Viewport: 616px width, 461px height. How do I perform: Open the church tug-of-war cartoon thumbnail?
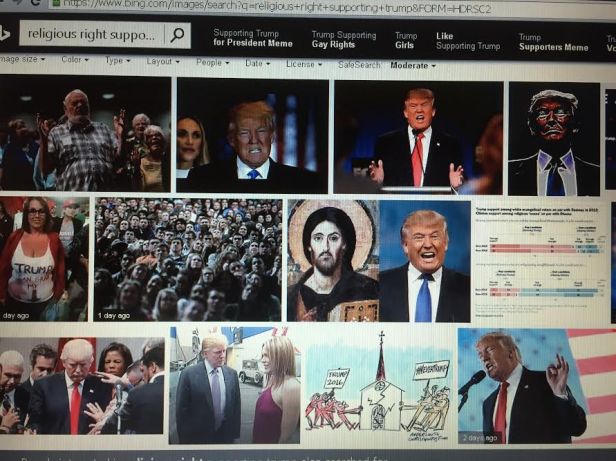[379, 387]
